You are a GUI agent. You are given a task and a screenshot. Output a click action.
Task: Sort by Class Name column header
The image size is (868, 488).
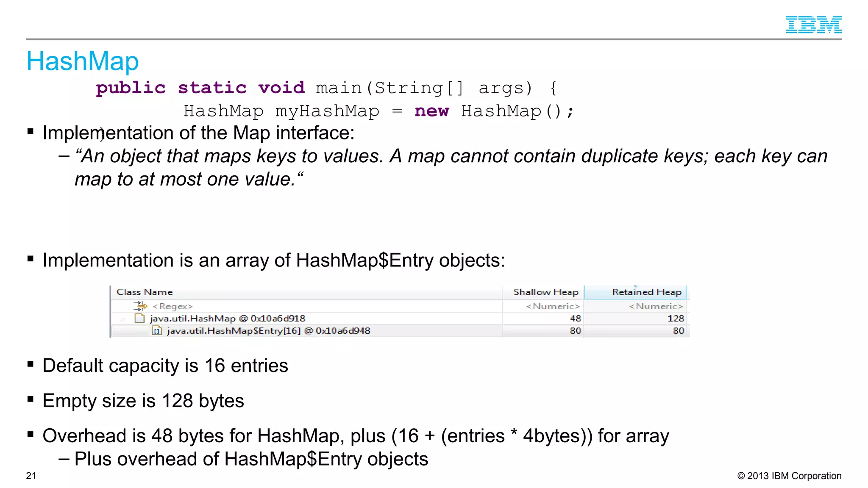click(x=306, y=292)
